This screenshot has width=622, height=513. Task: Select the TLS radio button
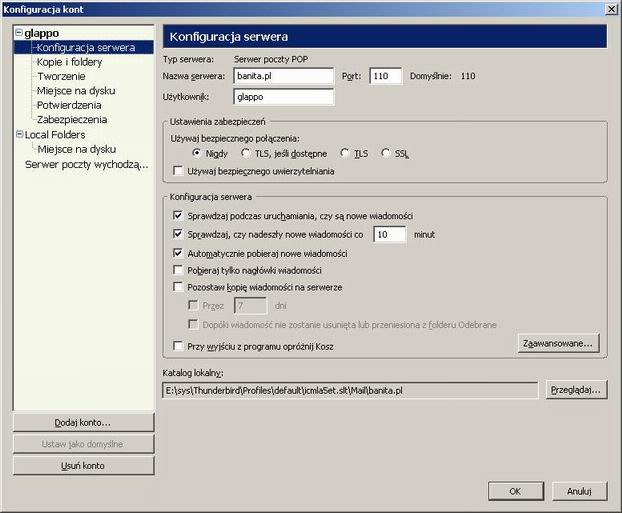tap(346, 153)
